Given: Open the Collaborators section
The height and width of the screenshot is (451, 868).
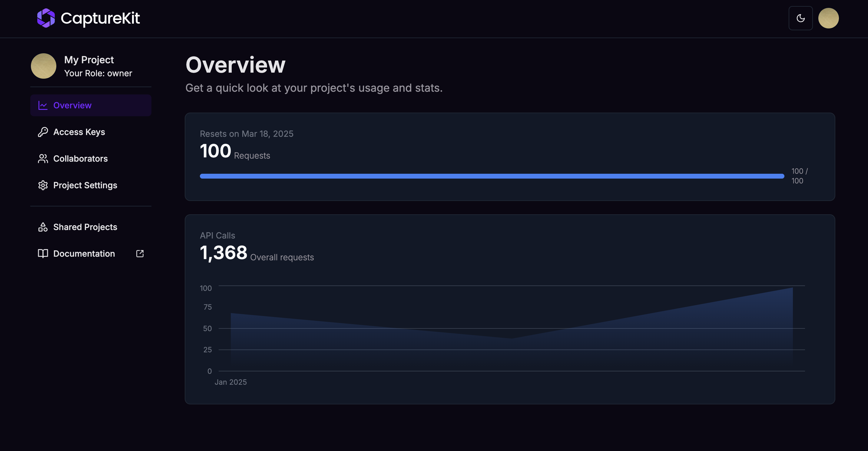Looking at the screenshot, I should [81, 159].
